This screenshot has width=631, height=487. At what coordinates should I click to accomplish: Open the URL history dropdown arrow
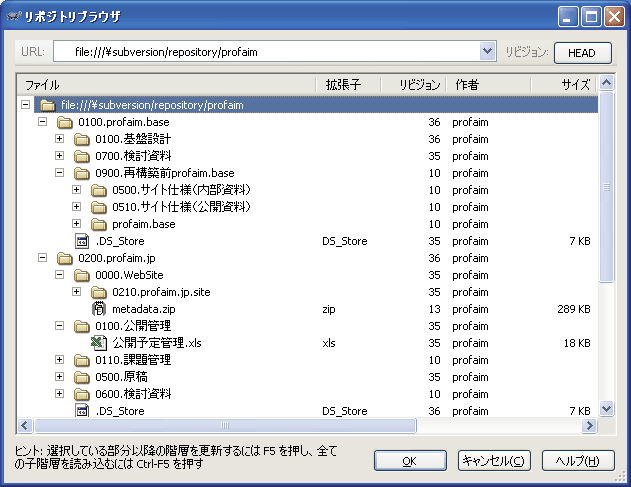tap(487, 52)
